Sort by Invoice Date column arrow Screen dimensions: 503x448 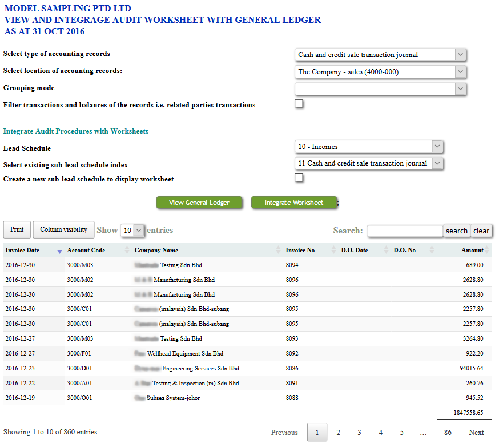[x=60, y=251]
